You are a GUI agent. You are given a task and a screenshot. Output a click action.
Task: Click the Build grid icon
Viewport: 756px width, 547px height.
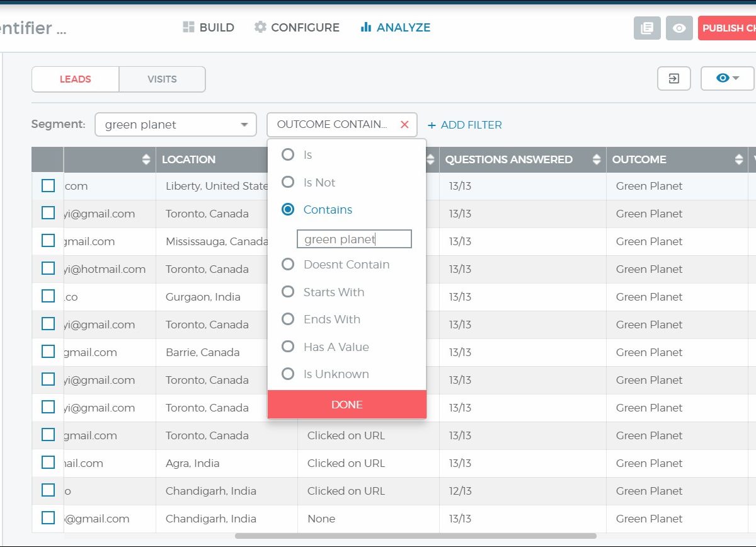(188, 27)
